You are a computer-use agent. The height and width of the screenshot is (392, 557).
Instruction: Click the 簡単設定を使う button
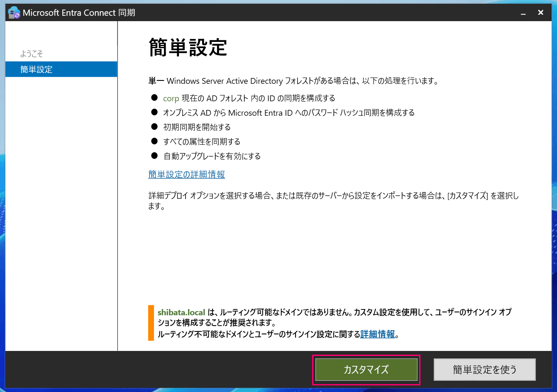pyautogui.click(x=485, y=370)
